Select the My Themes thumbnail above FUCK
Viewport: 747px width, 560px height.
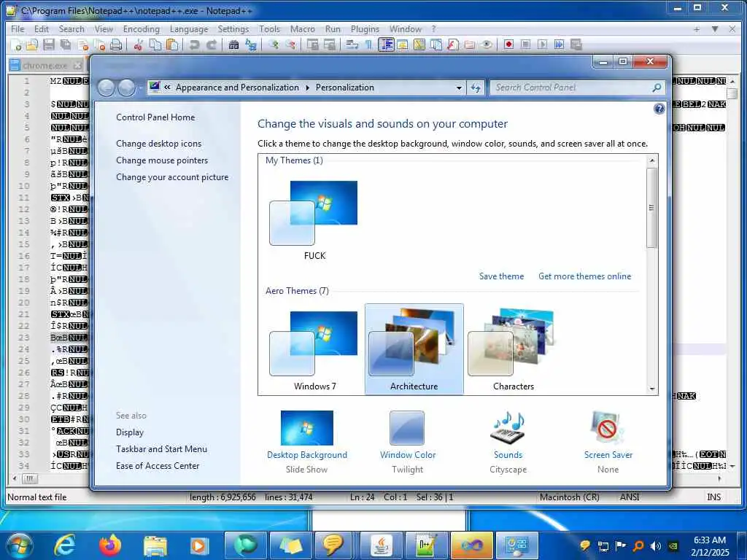tap(314, 213)
